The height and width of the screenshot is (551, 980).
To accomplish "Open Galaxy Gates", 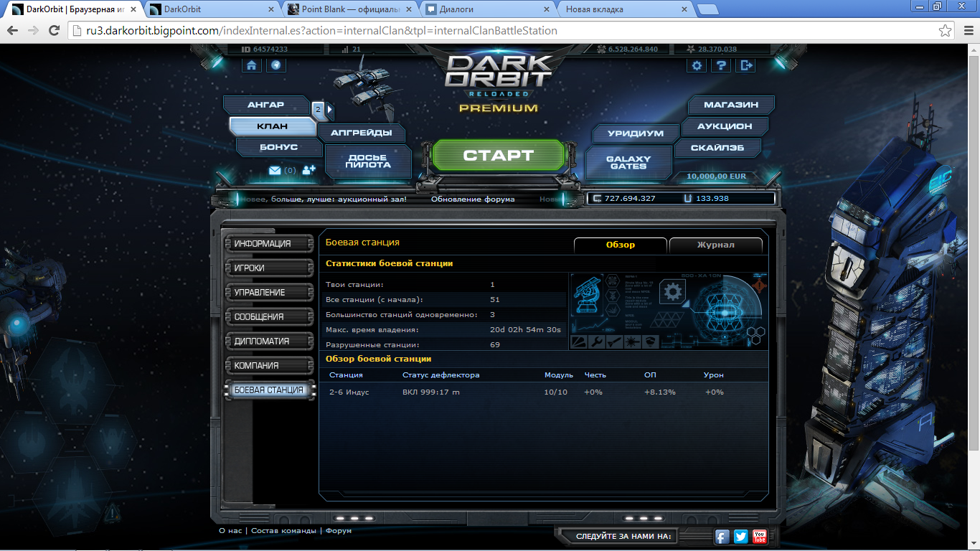I will pos(628,162).
